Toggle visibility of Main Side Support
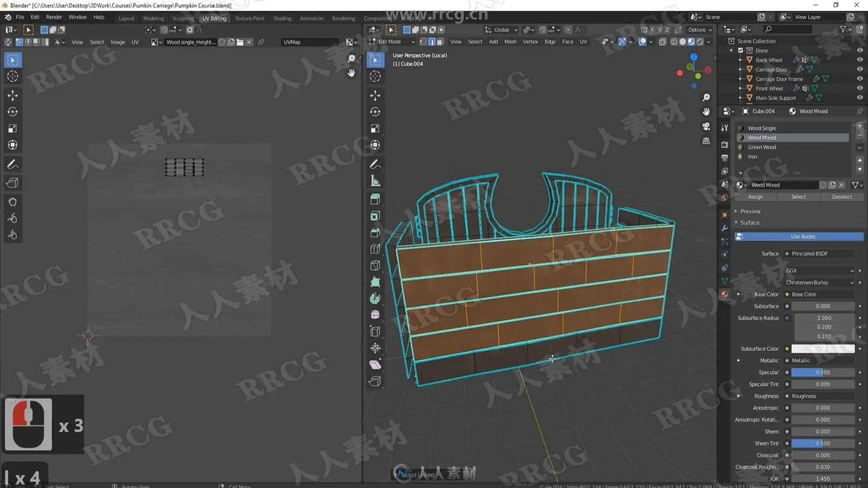The width and height of the screenshot is (868, 488). (860, 98)
